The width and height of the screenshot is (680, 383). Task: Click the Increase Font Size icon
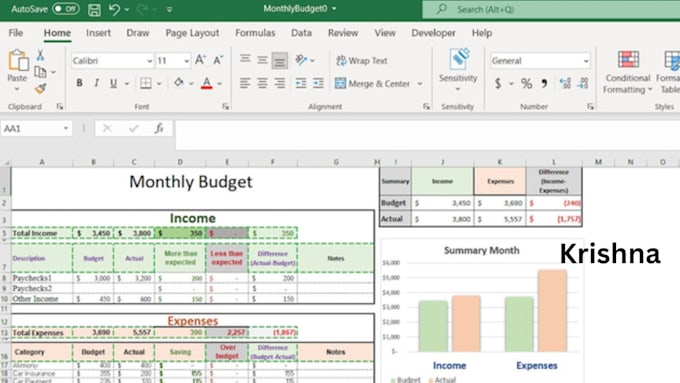pyautogui.click(x=200, y=60)
